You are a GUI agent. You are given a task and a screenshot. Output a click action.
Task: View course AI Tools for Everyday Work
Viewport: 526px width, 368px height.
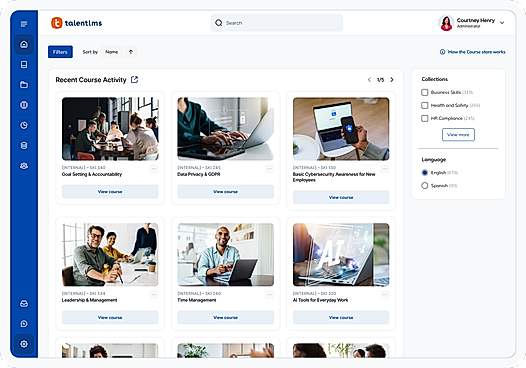coord(341,317)
